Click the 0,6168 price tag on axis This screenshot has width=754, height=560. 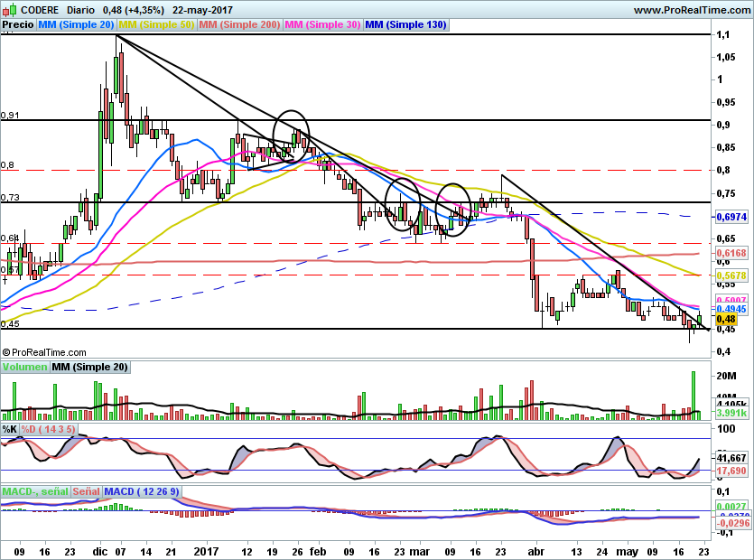click(x=731, y=254)
